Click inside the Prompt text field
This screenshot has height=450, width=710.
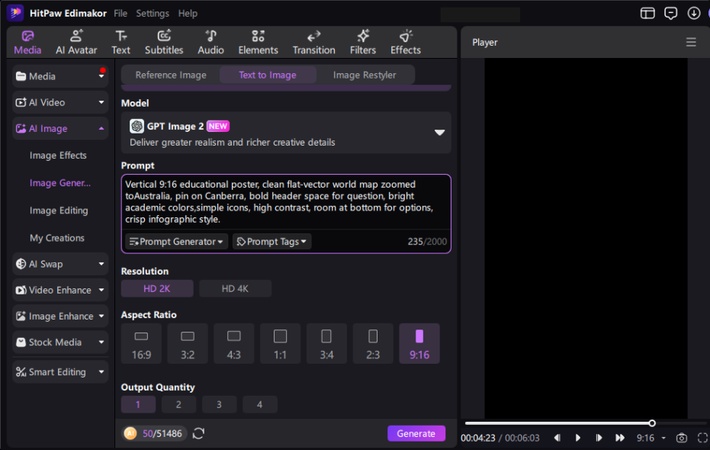[x=286, y=202]
